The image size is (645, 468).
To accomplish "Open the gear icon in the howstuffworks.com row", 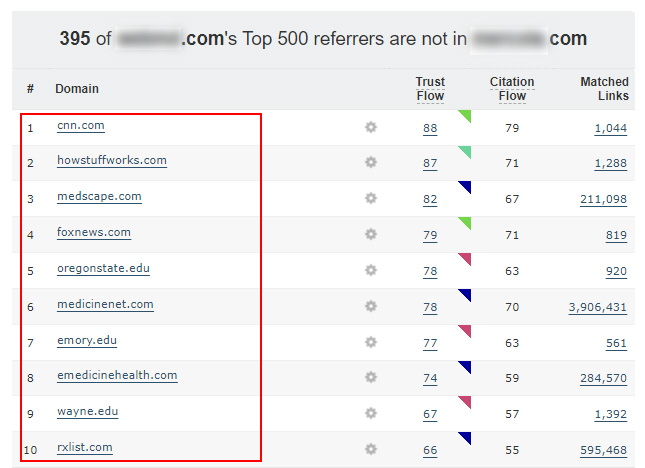I will pos(371,162).
